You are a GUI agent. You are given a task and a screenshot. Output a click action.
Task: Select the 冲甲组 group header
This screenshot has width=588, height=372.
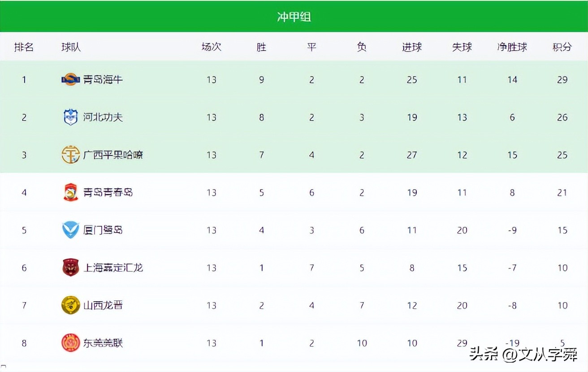point(294,17)
